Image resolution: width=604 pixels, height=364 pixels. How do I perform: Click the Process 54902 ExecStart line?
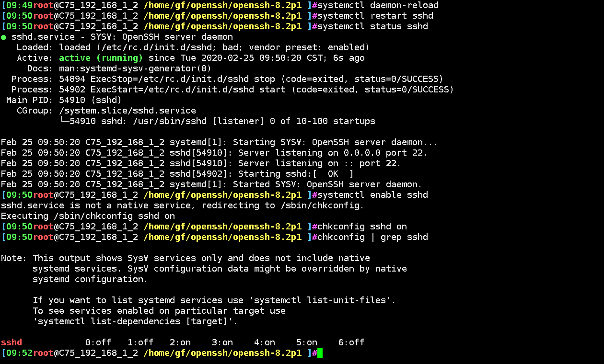(x=233, y=90)
